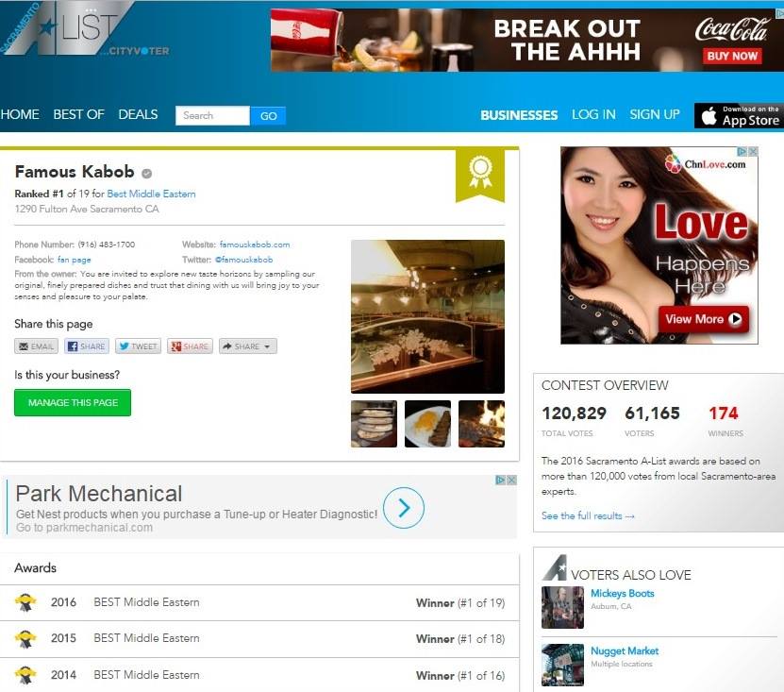Click the address 1290 Fulton Ave Sacramento CA

pos(87,210)
